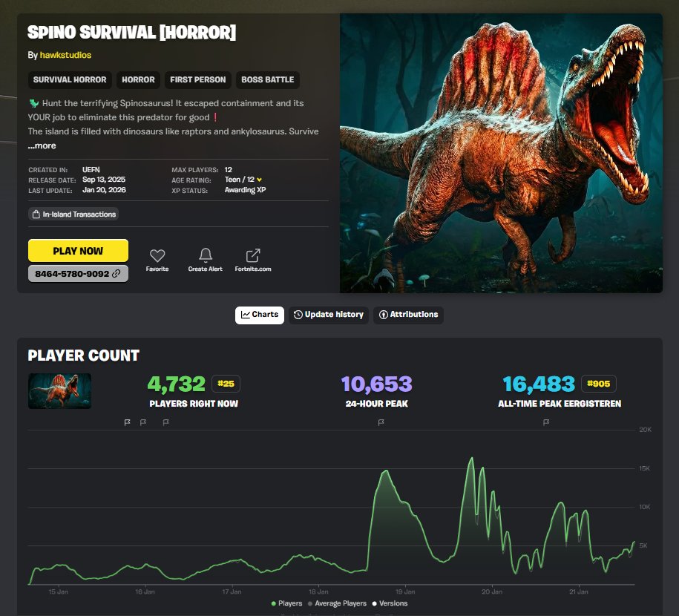The width and height of the screenshot is (679, 616).
Task: Click the yellow PLAY NOW button
Action: click(78, 251)
